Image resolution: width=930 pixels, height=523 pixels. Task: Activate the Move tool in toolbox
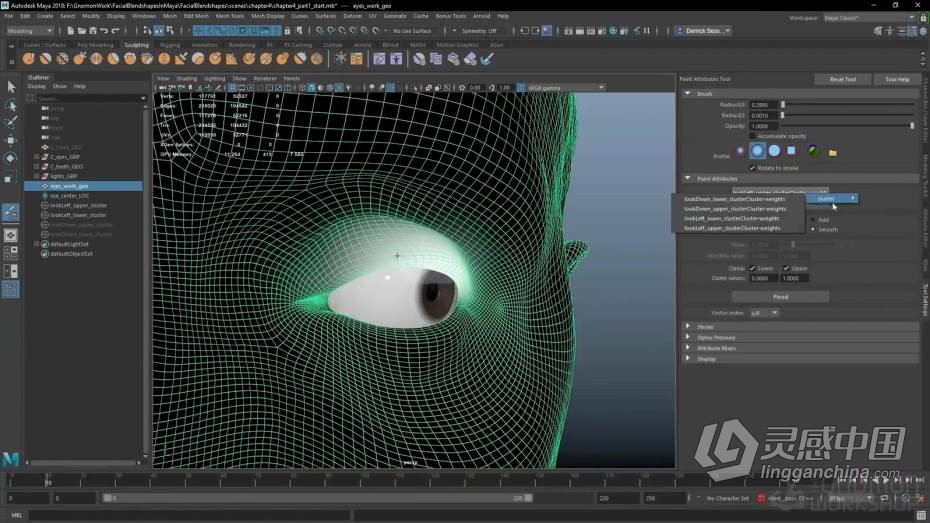(11, 141)
